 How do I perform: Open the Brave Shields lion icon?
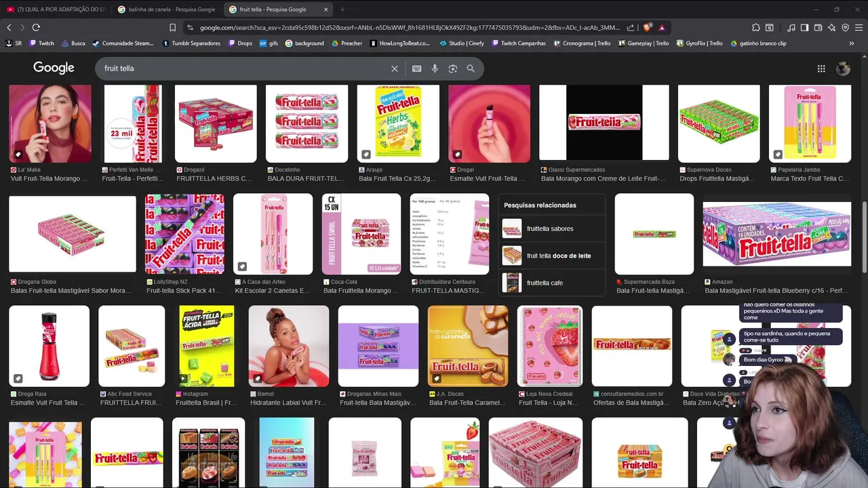tap(647, 28)
